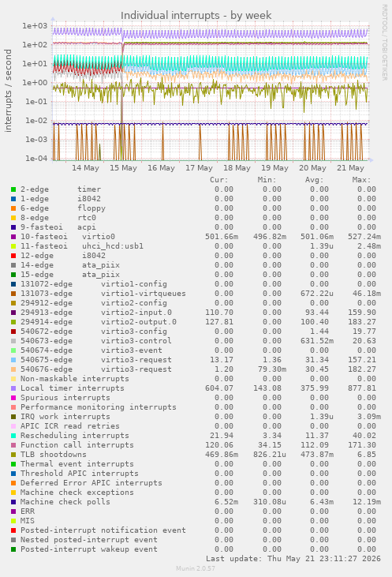Click the '17 May' x-axis label
The height and width of the screenshot is (577, 392).
click(199, 168)
